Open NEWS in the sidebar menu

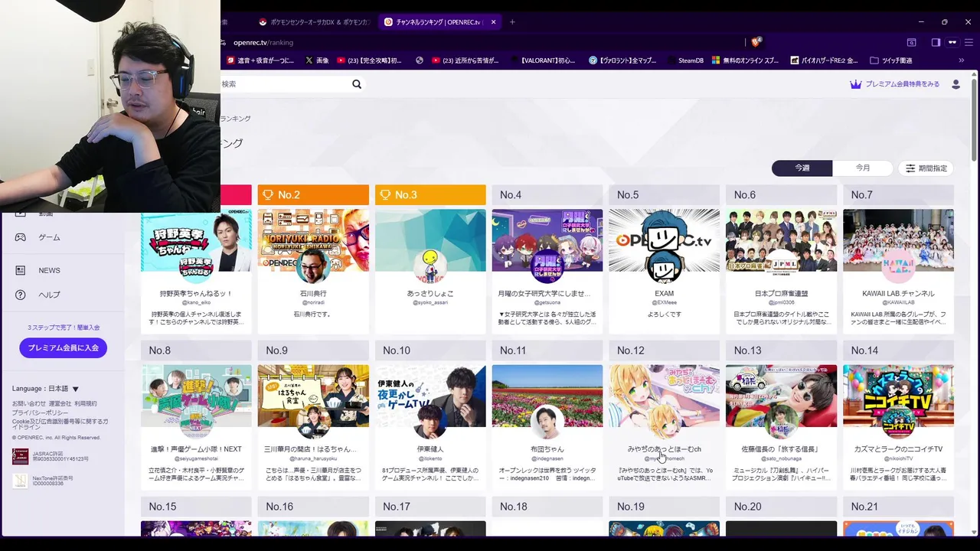pyautogui.click(x=49, y=270)
